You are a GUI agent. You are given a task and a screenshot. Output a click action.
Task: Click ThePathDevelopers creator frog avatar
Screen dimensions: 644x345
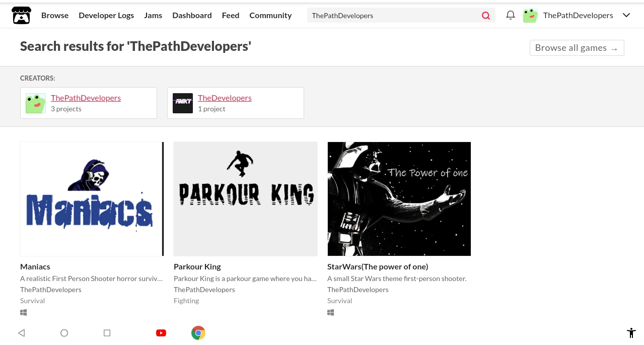[36, 103]
